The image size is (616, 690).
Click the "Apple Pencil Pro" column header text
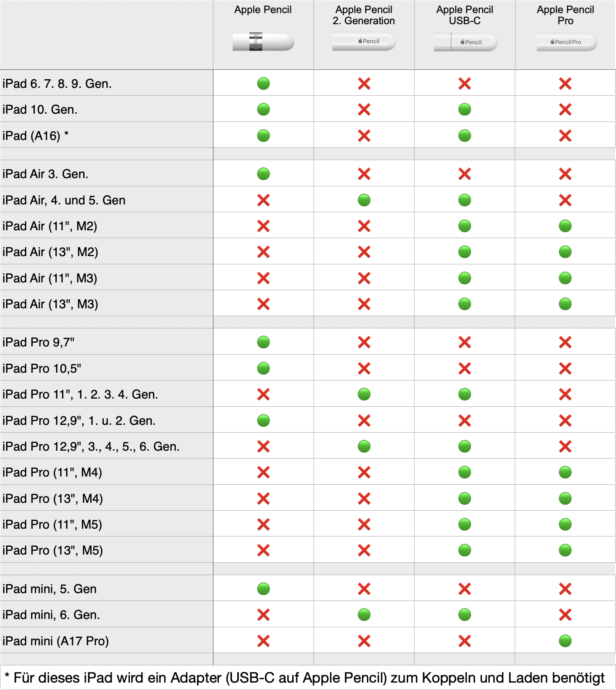click(565, 15)
